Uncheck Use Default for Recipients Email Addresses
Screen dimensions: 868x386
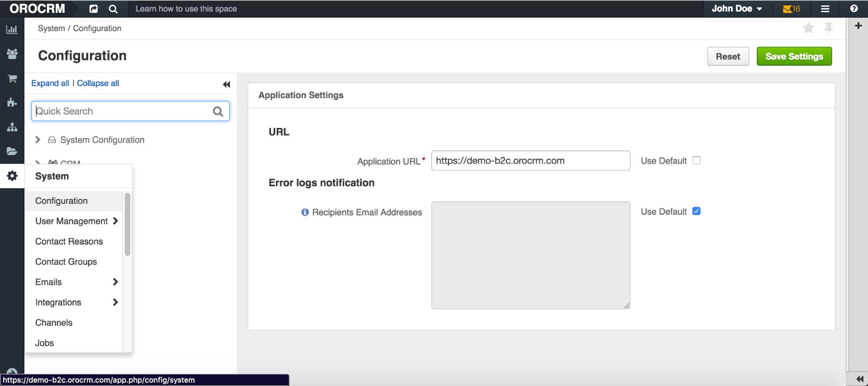click(696, 211)
